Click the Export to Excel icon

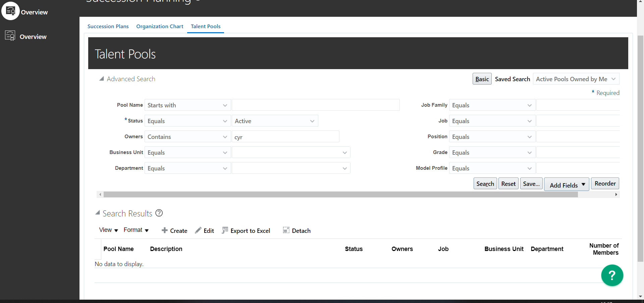[225, 230]
